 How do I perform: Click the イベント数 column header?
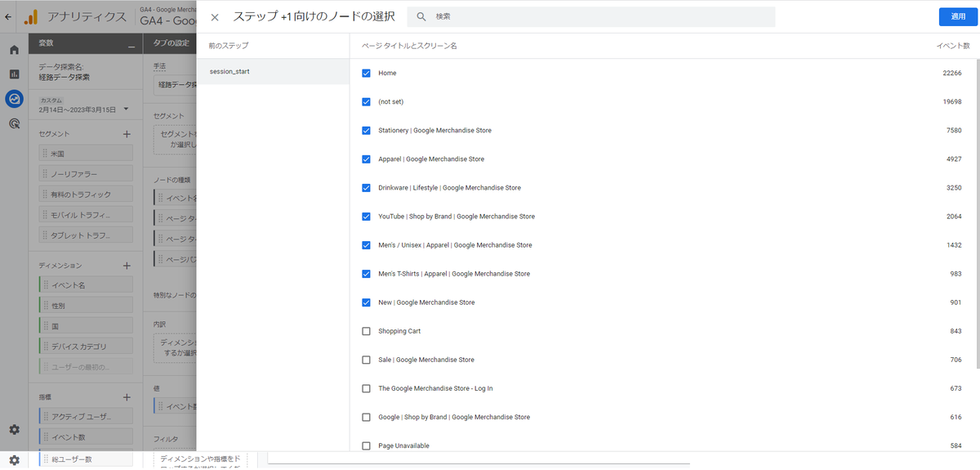953,46
